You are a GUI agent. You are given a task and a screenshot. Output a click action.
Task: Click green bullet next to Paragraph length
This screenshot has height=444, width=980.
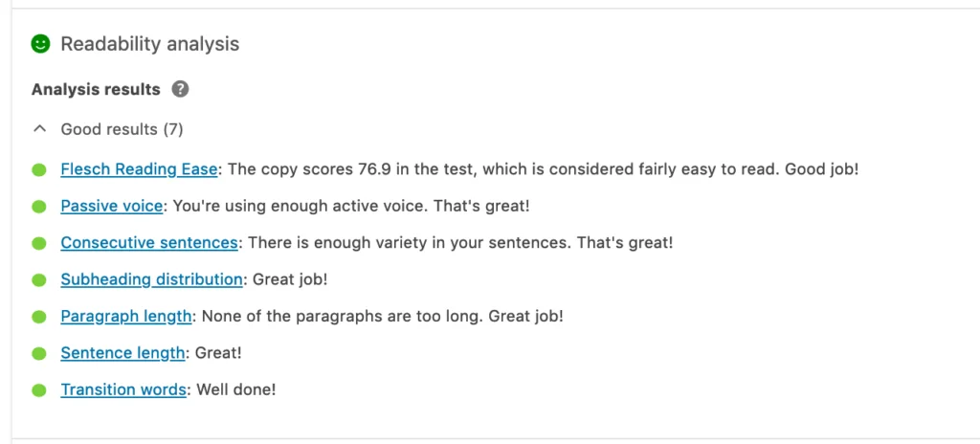39,317
